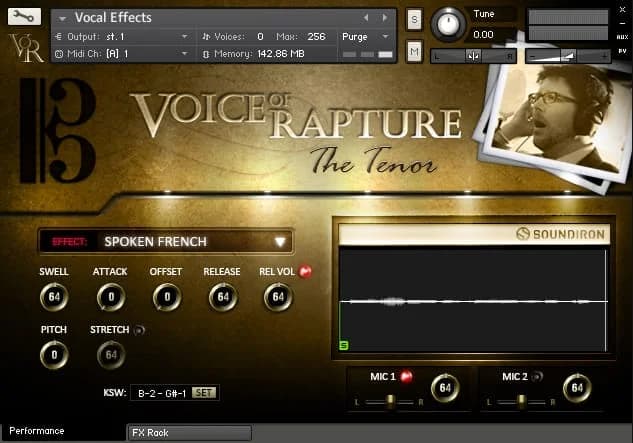The width and height of the screenshot is (633, 443).
Task: Go to previous instrument with left arrow
Action: tap(366, 17)
